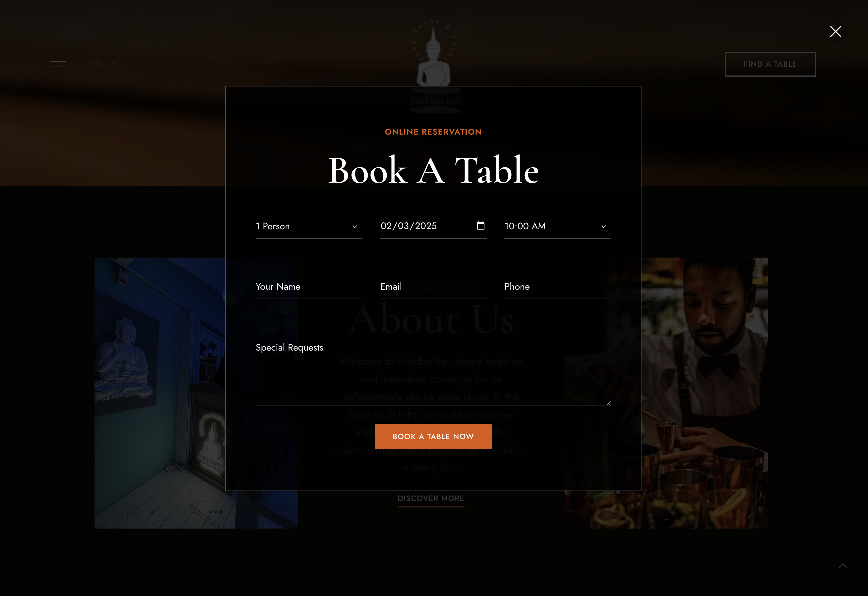
Task: Focus the Phone input field
Action: coord(557,287)
